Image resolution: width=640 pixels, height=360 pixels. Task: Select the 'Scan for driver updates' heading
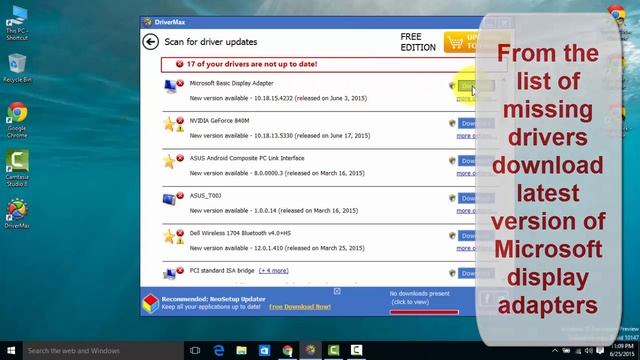pyautogui.click(x=211, y=42)
